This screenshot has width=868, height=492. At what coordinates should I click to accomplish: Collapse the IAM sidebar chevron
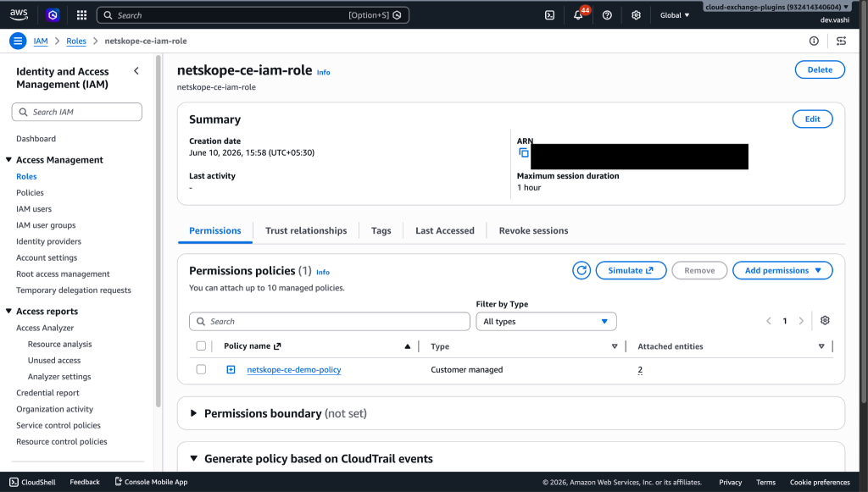[136, 71]
